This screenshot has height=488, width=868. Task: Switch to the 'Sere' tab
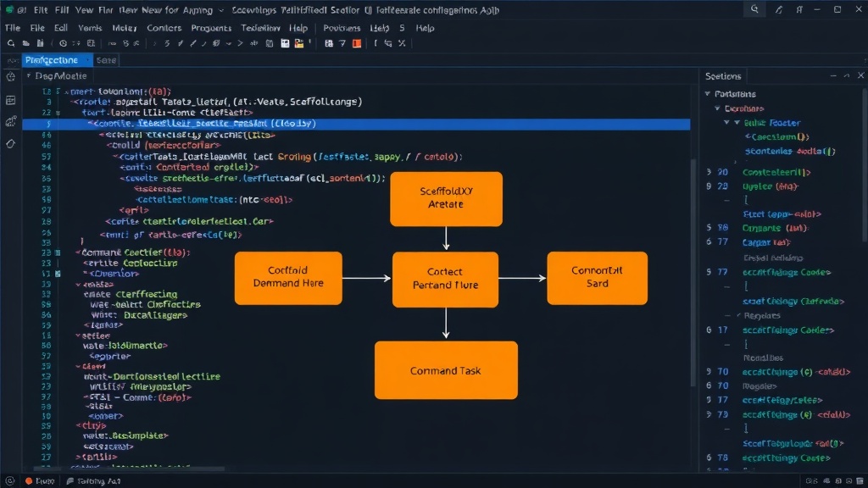(x=106, y=60)
